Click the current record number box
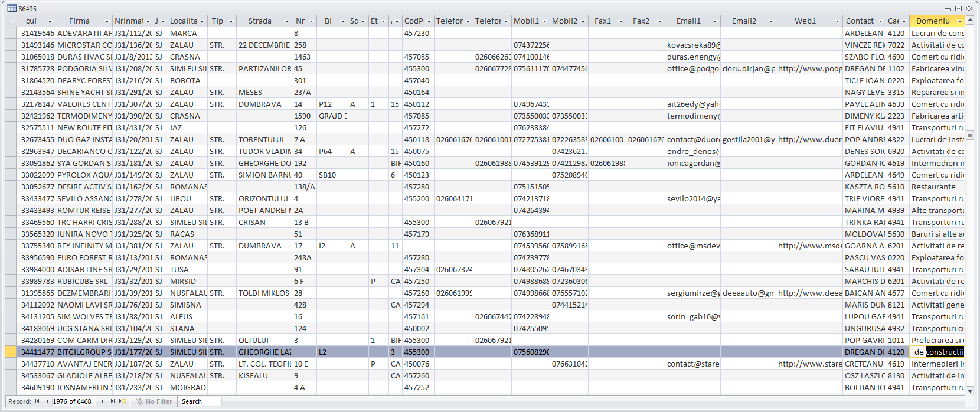 tap(74, 401)
